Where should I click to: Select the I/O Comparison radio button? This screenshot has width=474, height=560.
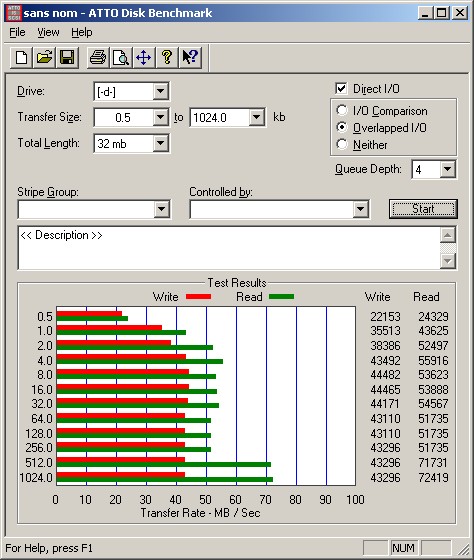coord(342,110)
